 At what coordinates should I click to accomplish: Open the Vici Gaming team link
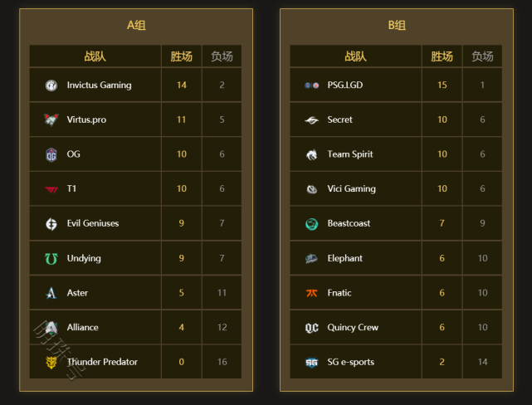(x=351, y=189)
